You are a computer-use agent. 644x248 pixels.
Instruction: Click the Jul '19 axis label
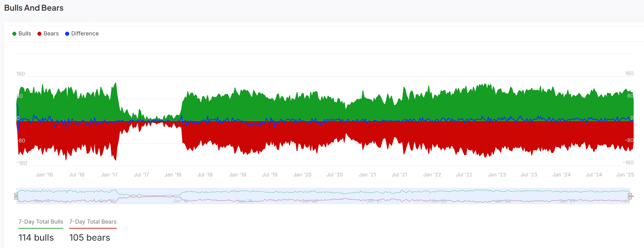pos(270,175)
